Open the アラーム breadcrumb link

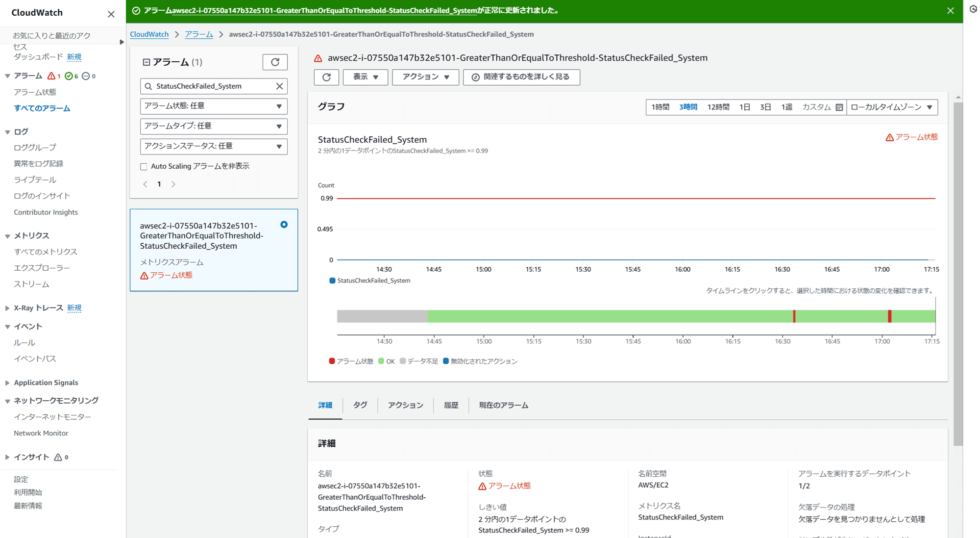pyautogui.click(x=199, y=34)
